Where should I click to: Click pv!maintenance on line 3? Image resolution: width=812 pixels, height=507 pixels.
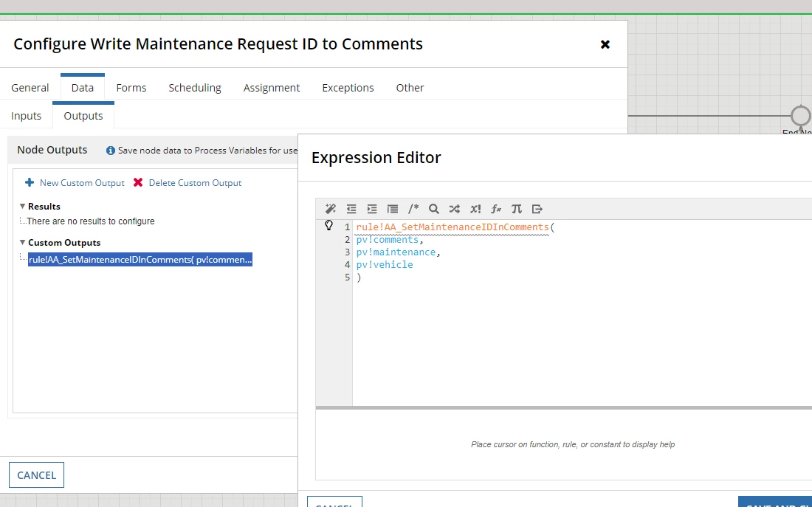(396, 252)
